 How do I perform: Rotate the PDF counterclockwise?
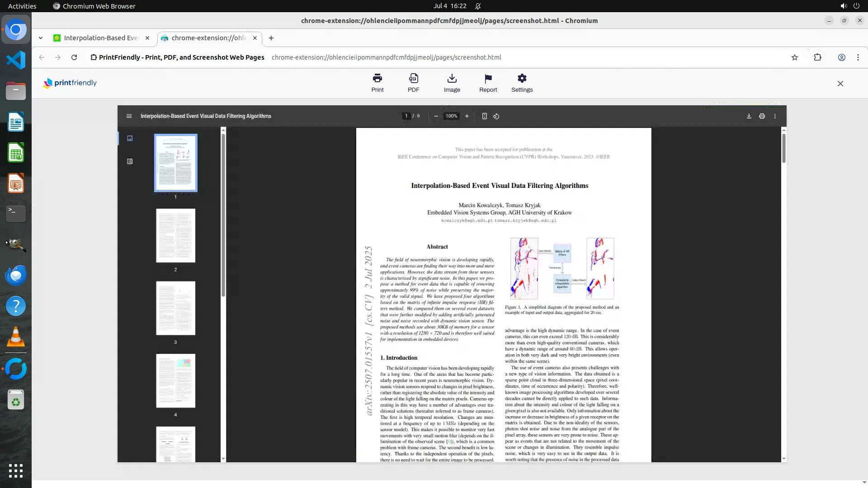coord(496,116)
